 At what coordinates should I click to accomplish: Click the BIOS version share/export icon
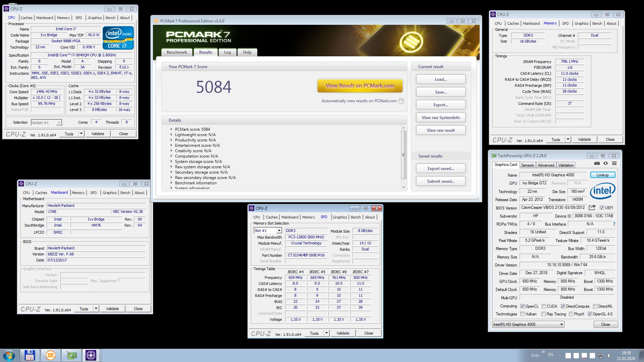click(x=592, y=207)
